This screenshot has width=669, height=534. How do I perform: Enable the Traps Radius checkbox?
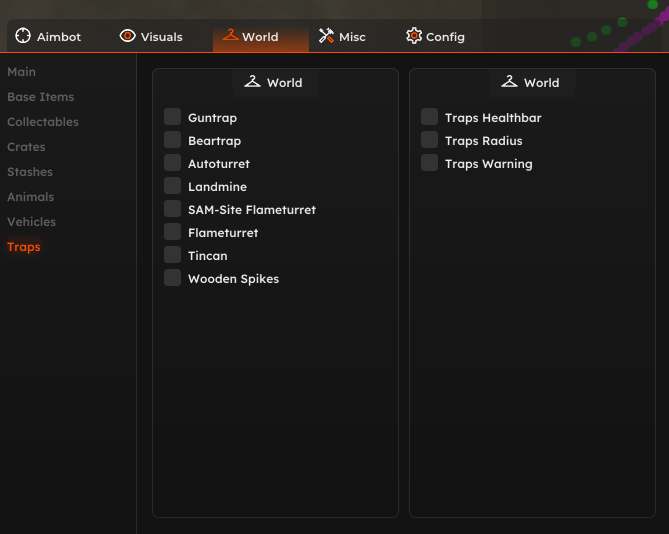(x=430, y=140)
